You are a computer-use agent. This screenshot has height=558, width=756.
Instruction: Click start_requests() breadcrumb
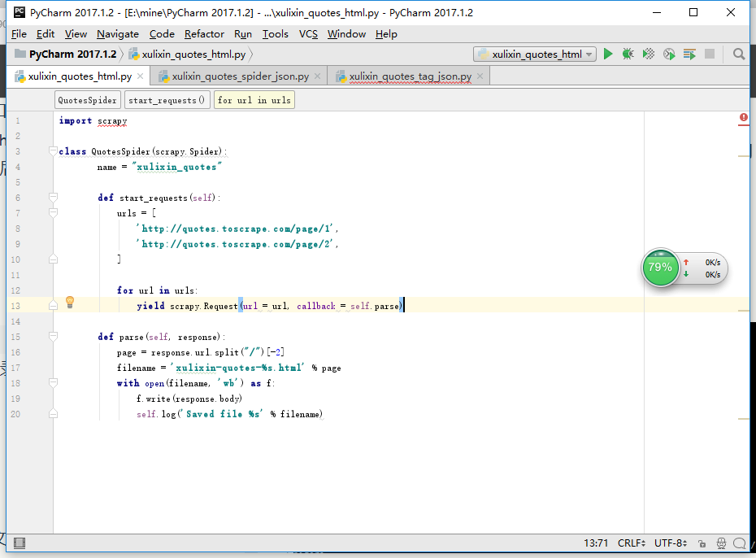click(x=167, y=100)
